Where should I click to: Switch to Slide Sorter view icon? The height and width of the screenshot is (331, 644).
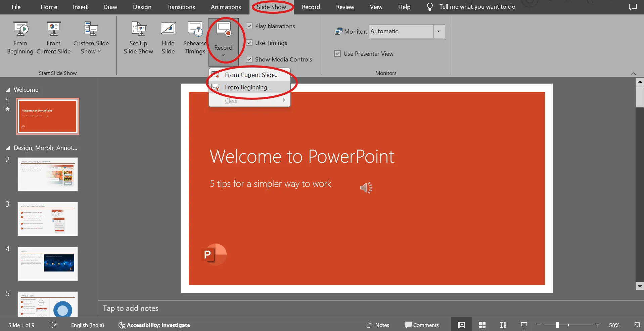tap(482, 325)
